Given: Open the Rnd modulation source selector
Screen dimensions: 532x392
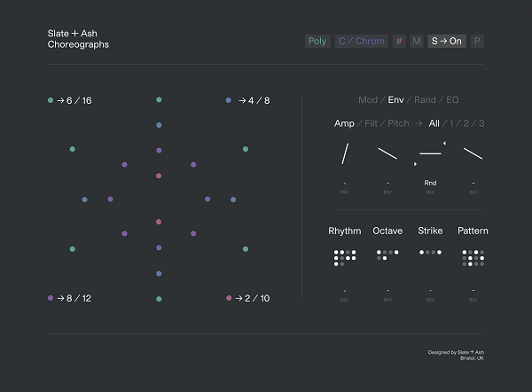Looking at the screenshot, I should (430, 183).
